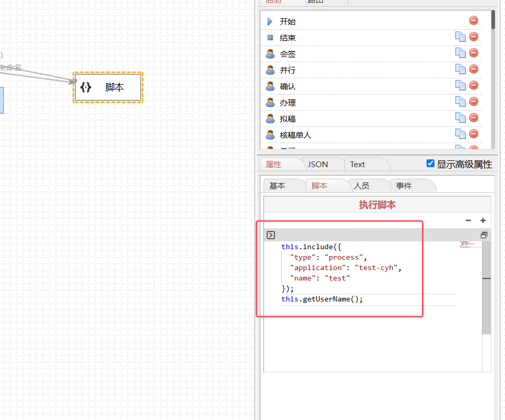505x420 pixels.
Task: Decrease script editor size with minus
Action: coord(468,220)
